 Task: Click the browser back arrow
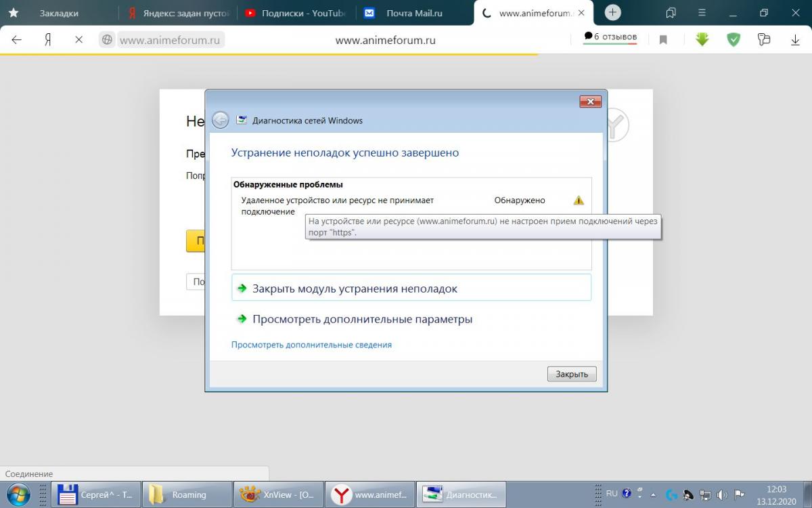pyautogui.click(x=17, y=40)
